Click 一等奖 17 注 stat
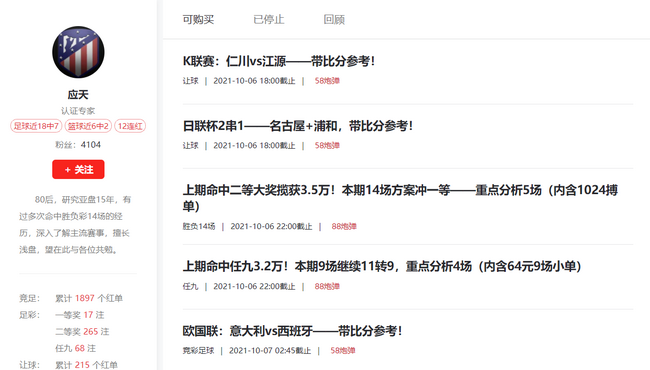This screenshot has width=650, height=370. click(80, 315)
